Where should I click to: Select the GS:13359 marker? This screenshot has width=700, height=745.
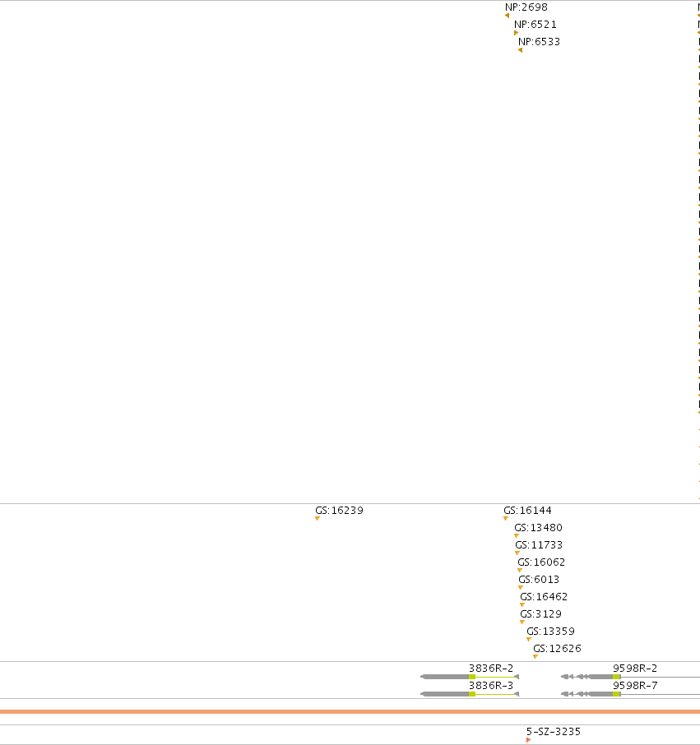pyautogui.click(x=529, y=639)
